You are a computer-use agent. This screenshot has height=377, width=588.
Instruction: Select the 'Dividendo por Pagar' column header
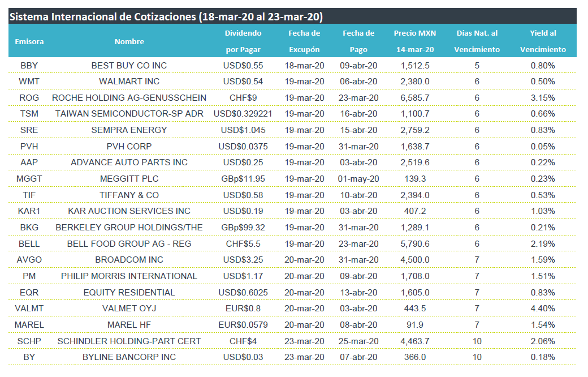coord(243,41)
